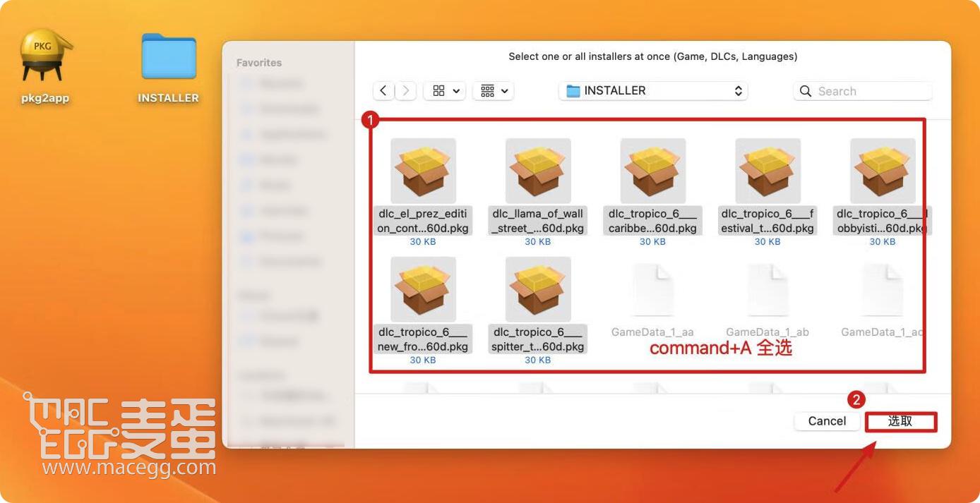
Task: Select dlc_llama_of_wall_street package icon
Action: coord(538,170)
